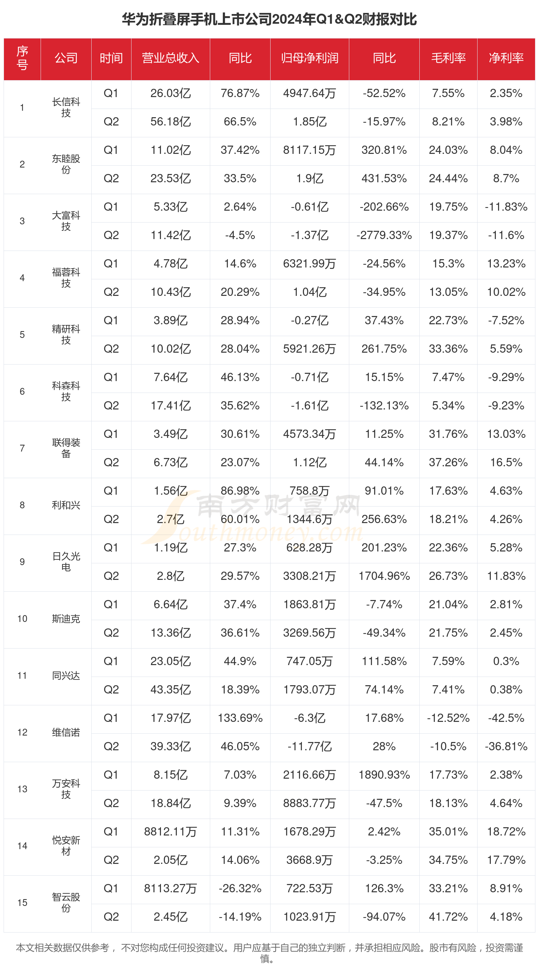Click the -11.77亿 net profit cell
The width and height of the screenshot is (539, 980).
309,746
